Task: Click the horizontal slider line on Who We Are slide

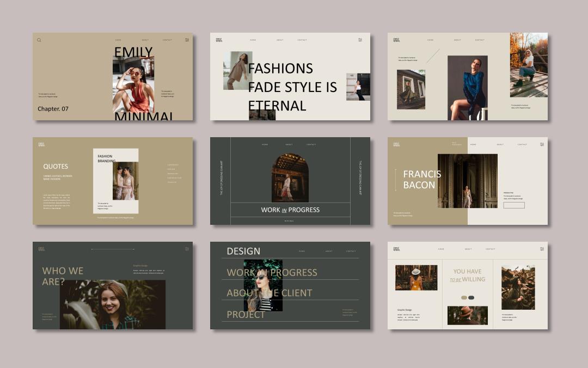Action: tap(113, 249)
